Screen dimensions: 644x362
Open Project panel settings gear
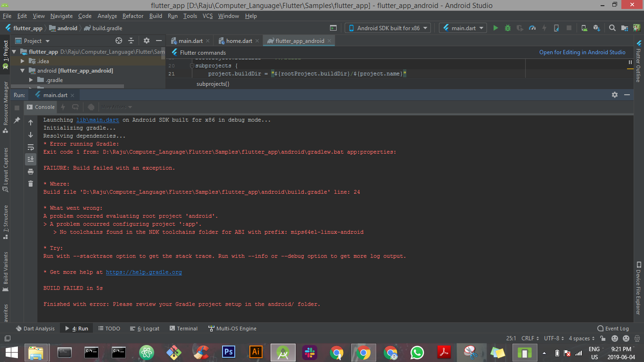click(146, 41)
